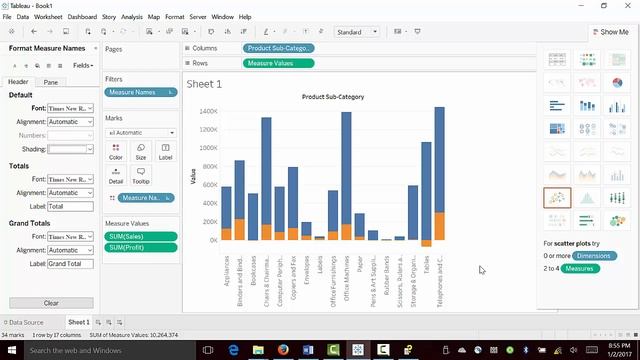Select the Shading format icon
Viewport: 640px width, 360px height.
click(38, 66)
